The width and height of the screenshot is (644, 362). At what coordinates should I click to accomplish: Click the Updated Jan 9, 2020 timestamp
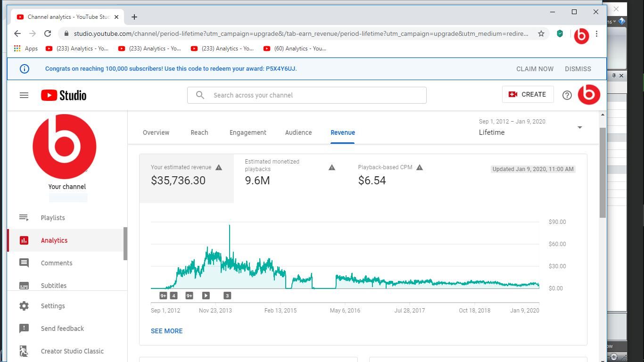(x=533, y=169)
